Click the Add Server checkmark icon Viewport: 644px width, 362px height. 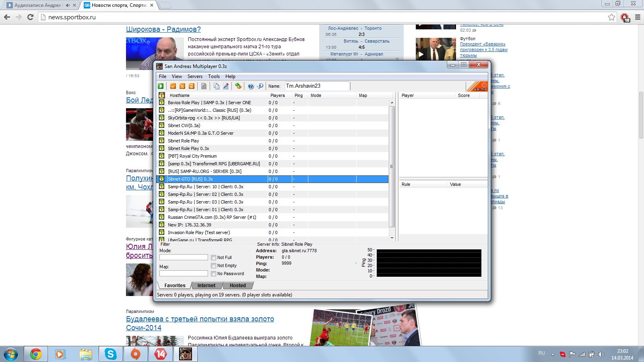tap(173, 86)
